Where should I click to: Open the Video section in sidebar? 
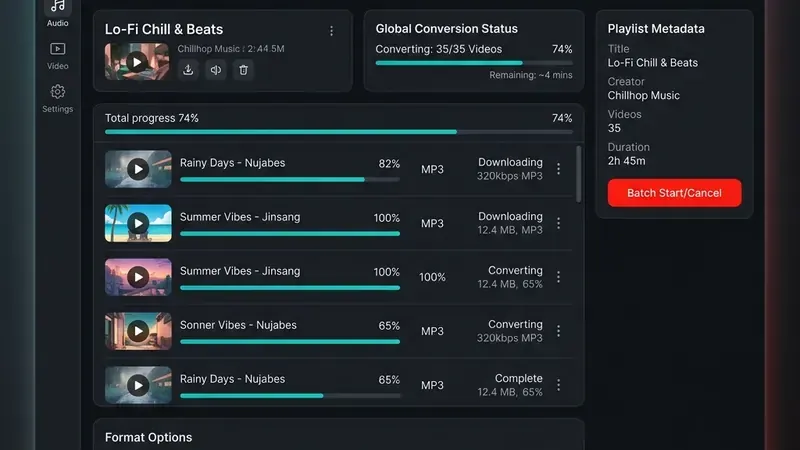[x=58, y=56]
